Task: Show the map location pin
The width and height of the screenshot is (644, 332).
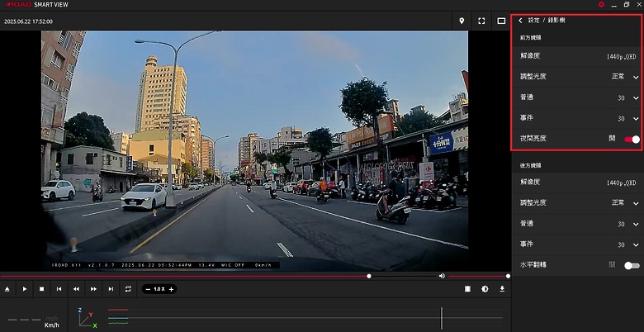Action: tap(462, 21)
